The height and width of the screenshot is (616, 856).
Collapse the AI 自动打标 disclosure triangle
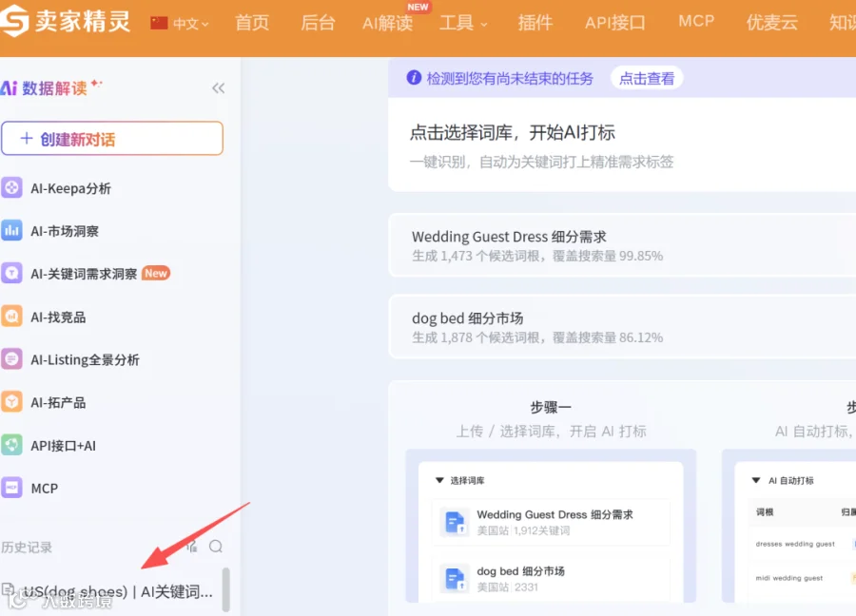coord(756,480)
